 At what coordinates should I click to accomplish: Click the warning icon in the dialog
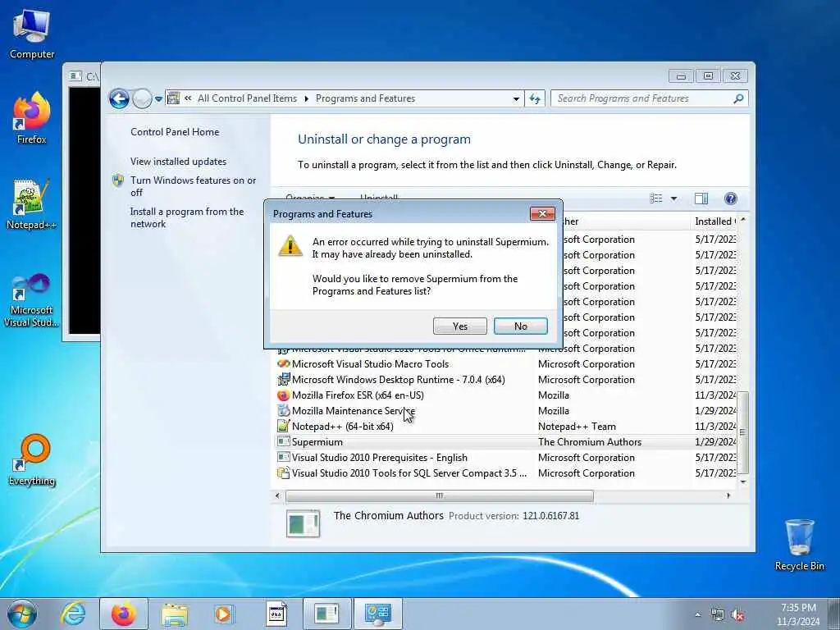pos(290,246)
